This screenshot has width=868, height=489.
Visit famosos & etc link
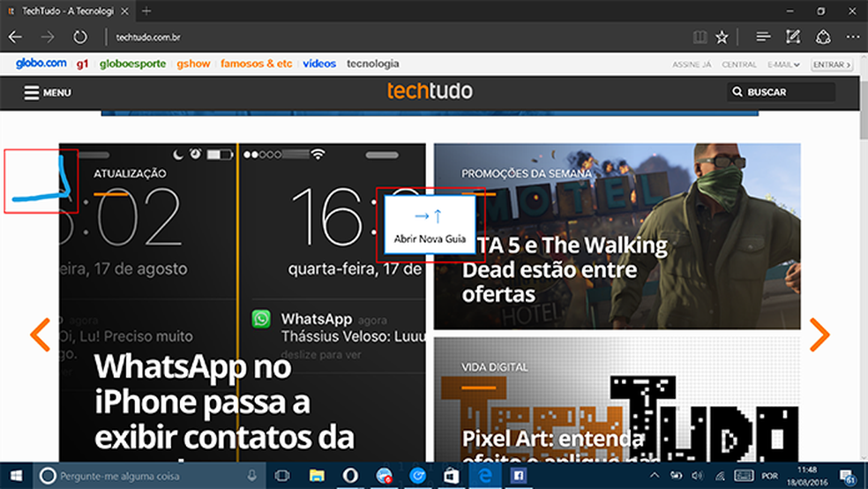[x=257, y=64]
